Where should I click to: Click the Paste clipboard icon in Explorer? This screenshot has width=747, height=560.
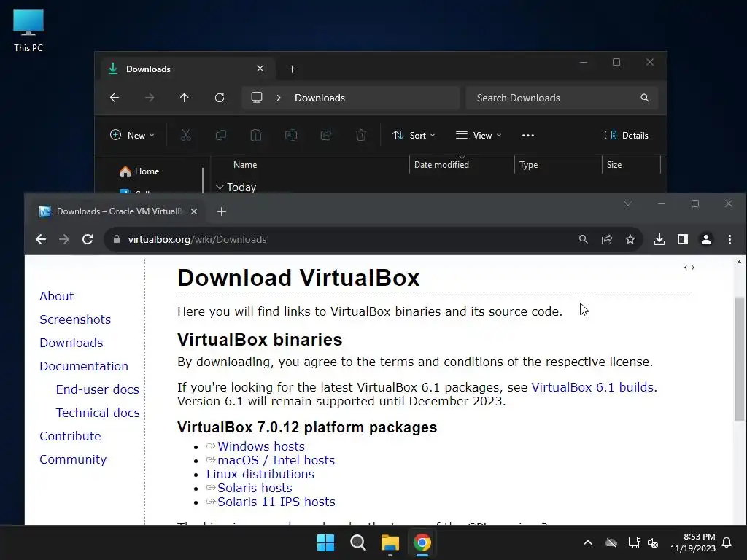pyautogui.click(x=256, y=135)
